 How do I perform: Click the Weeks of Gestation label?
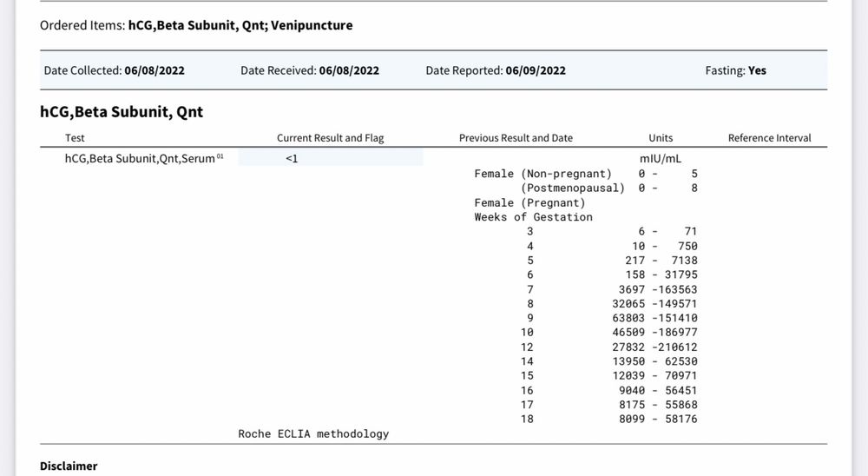click(x=533, y=217)
